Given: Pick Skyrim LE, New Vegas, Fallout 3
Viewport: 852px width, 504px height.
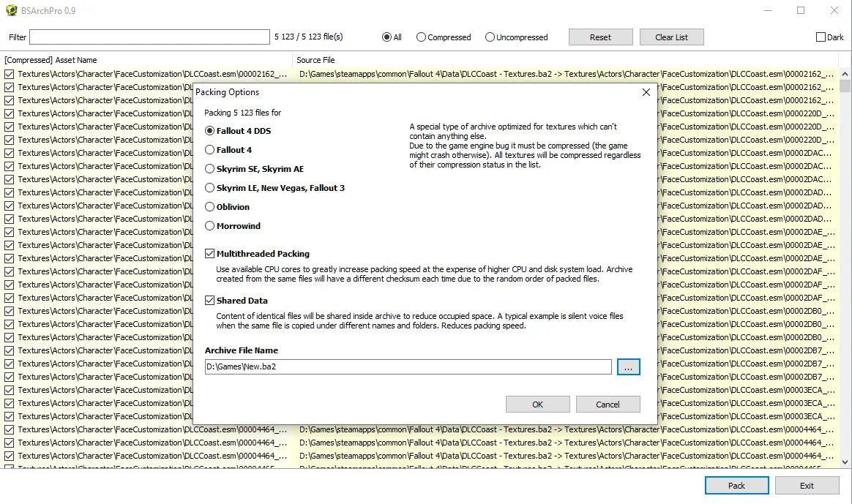Looking at the screenshot, I should [210, 188].
